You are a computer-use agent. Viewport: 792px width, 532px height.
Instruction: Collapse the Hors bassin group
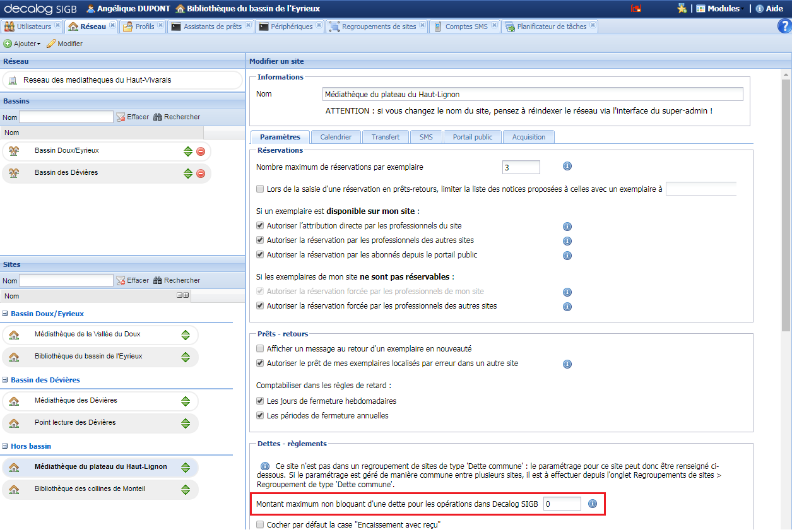click(x=5, y=446)
